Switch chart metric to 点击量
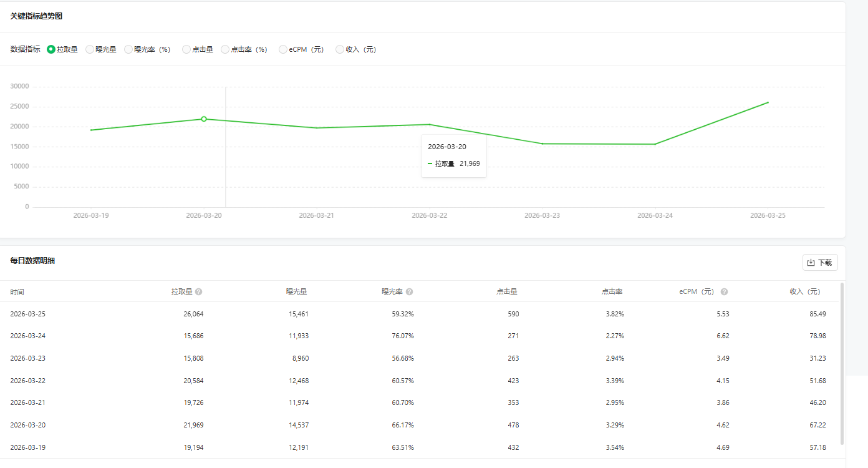The image size is (868, 468). [x=186, y=49]
